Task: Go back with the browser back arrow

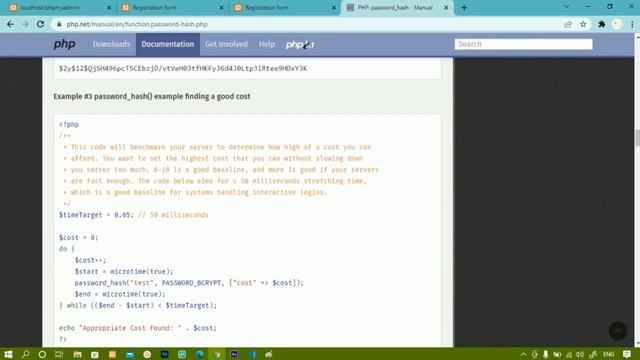Action: pos(10,24)
